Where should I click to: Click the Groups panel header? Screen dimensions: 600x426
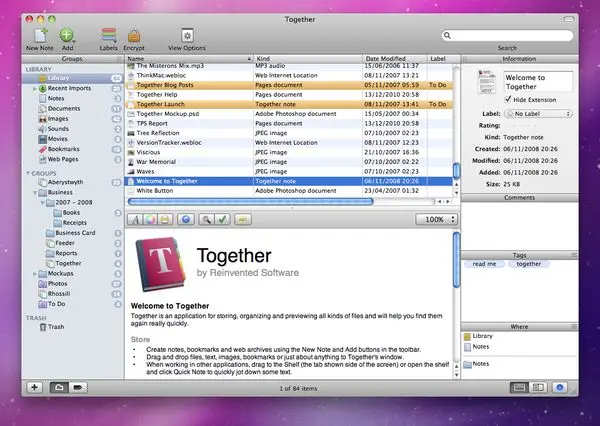(x=72, y=59)
